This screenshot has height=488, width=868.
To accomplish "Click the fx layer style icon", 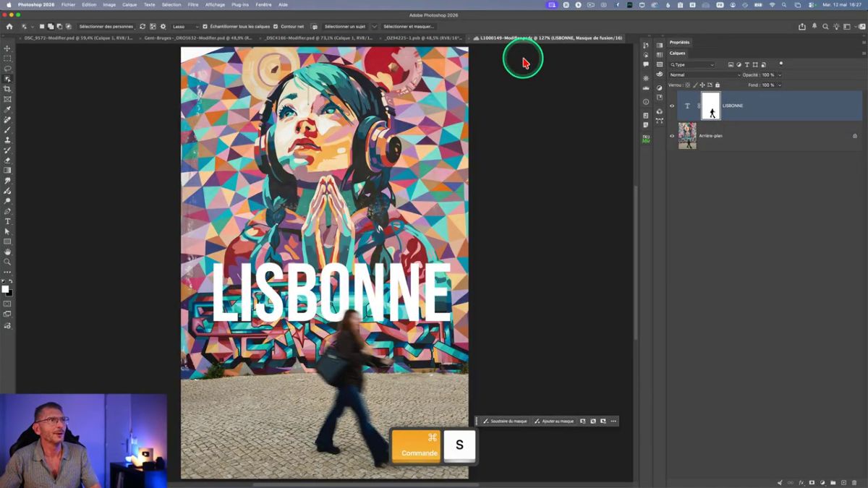I will tap(801, 482).
